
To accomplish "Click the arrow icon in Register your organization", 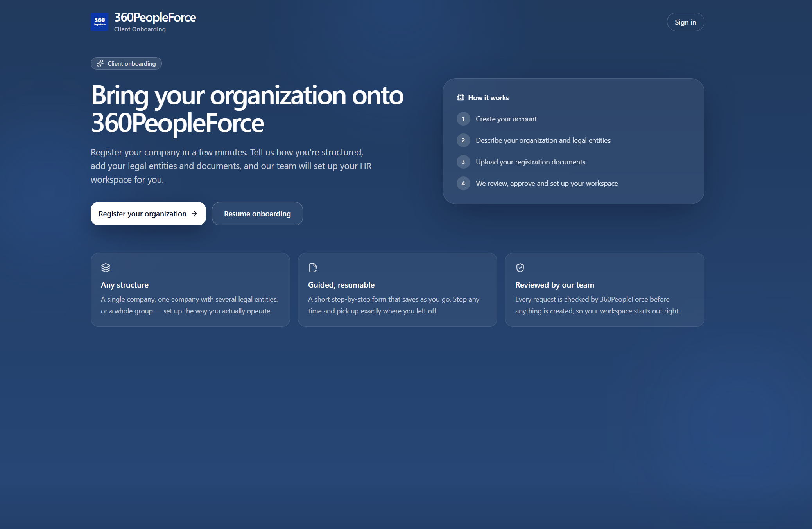I will pos(194,214).
